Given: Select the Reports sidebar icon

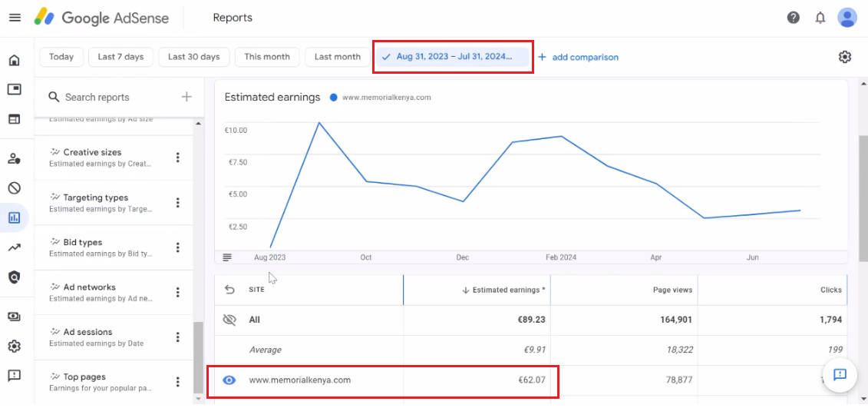Looking at the screenshot, I should tap(15, 218).
